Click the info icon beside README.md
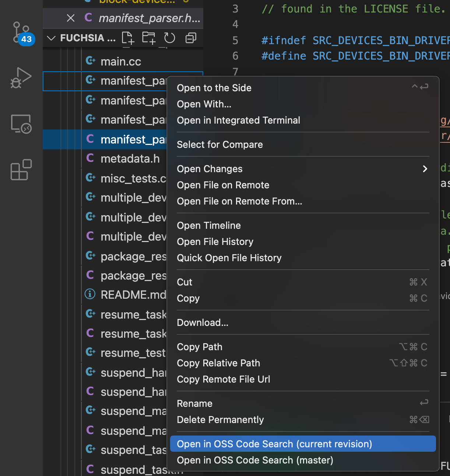 click(90, 294)
